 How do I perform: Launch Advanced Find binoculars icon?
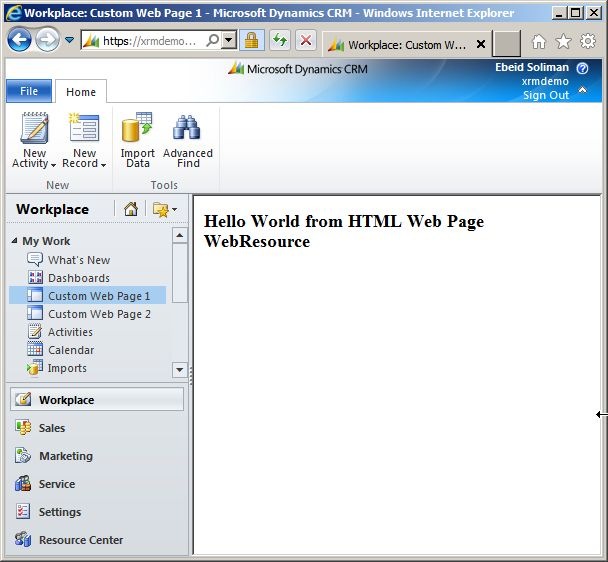187,128
